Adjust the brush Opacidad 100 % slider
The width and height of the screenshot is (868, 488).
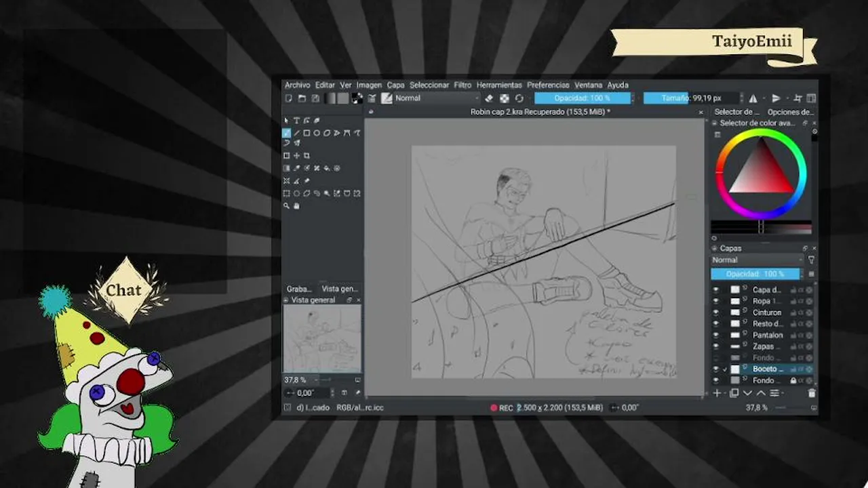click(583, 98)
